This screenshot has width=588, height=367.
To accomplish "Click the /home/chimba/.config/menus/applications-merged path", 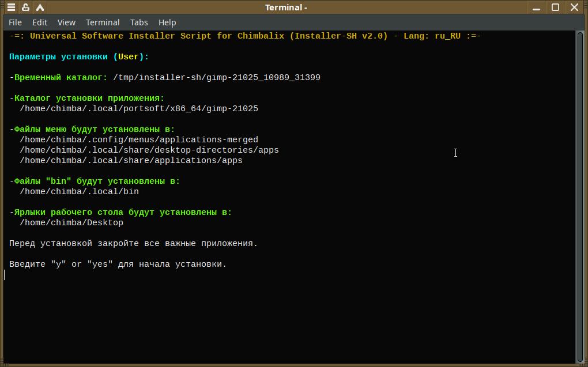I will (139, 140).
